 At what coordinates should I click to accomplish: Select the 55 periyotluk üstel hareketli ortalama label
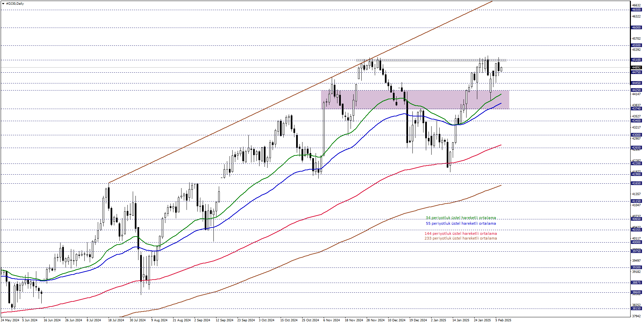(x=461, y=223)
